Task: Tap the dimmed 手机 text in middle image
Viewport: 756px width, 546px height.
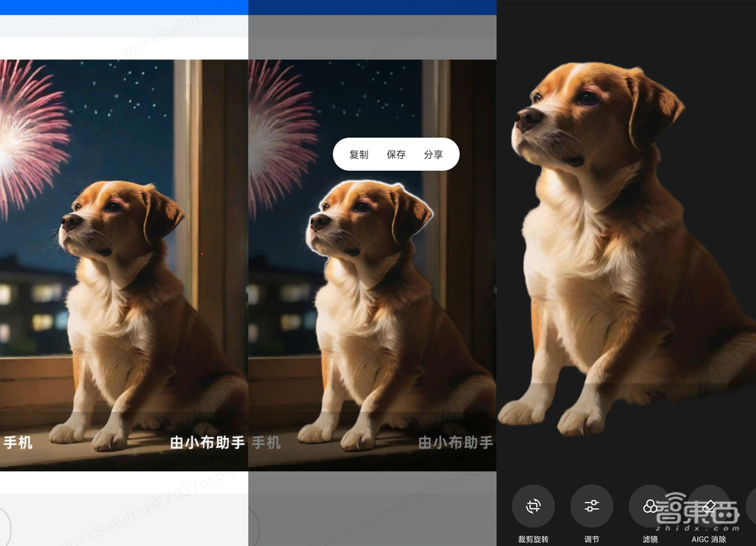Action: 265,442
